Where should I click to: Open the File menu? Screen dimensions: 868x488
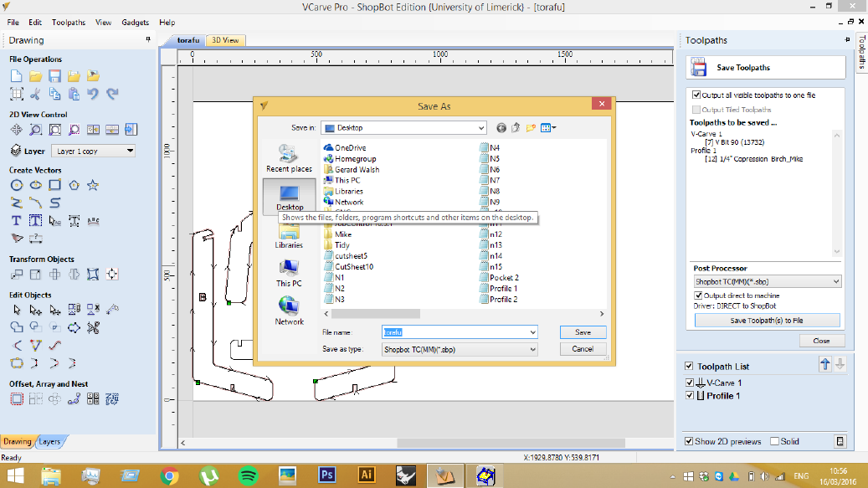(13, 22)
